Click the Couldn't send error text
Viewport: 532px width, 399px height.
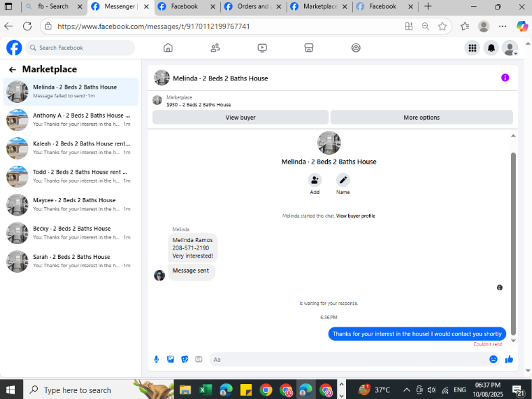coord(488,344)
